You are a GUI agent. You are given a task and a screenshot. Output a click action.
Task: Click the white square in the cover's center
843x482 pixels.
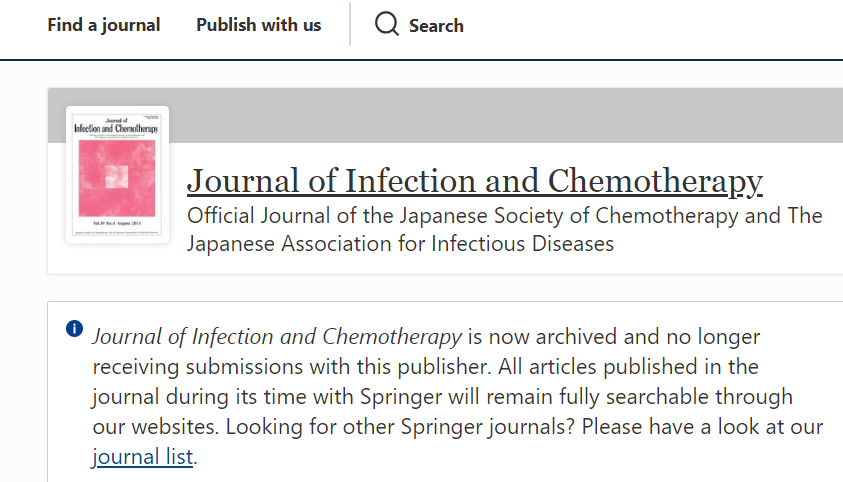point(117,177)
